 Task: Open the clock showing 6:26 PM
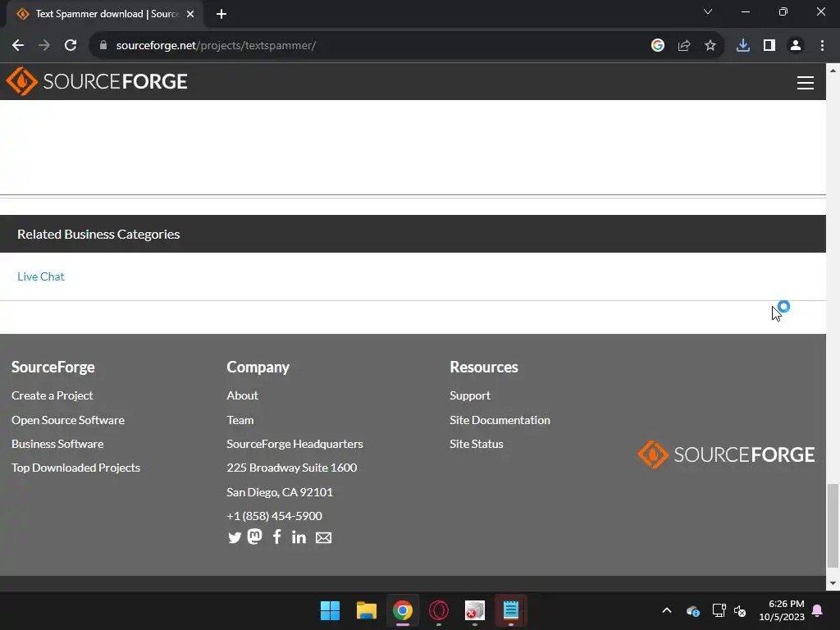click(782, 610)
